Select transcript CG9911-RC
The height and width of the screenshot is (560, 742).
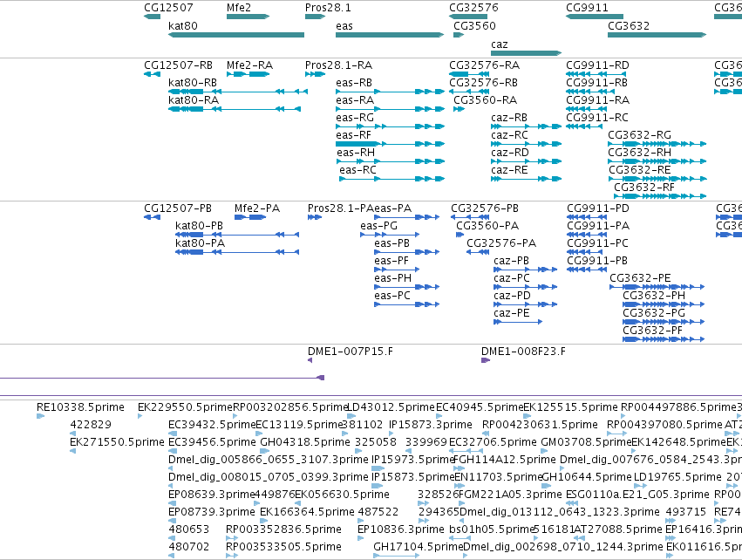(x=597, y=118)
